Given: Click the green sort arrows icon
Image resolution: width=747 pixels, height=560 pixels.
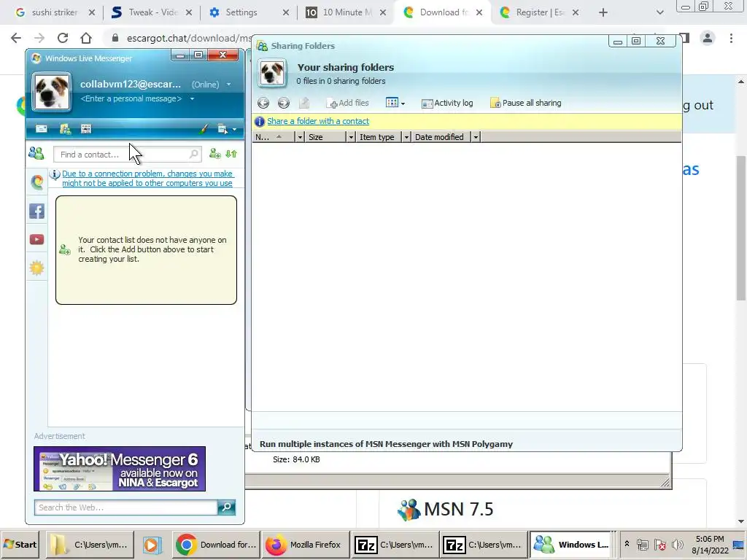Looking at the screenshot, I should pyautogui.click(x=231, y=153).
